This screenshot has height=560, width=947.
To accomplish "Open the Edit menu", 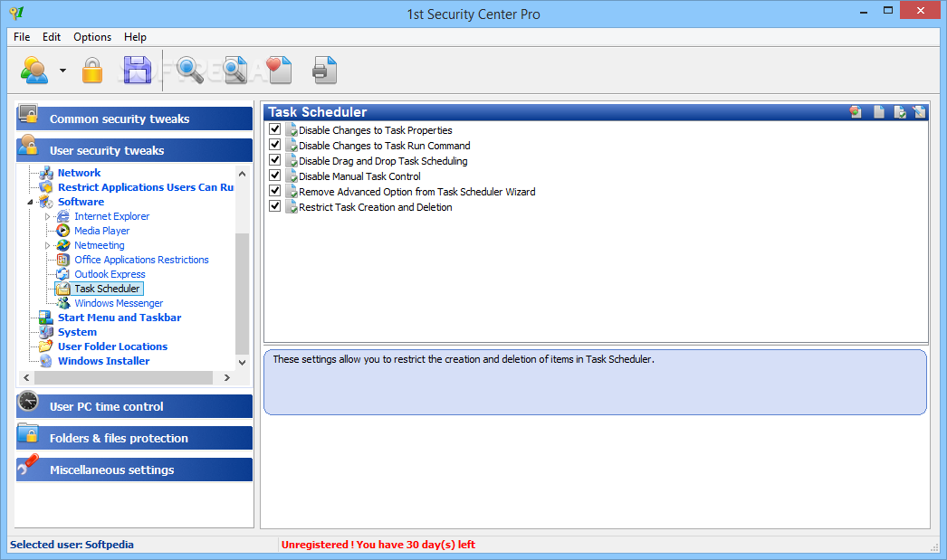I will pyautogui.click(x=52, y=37).
